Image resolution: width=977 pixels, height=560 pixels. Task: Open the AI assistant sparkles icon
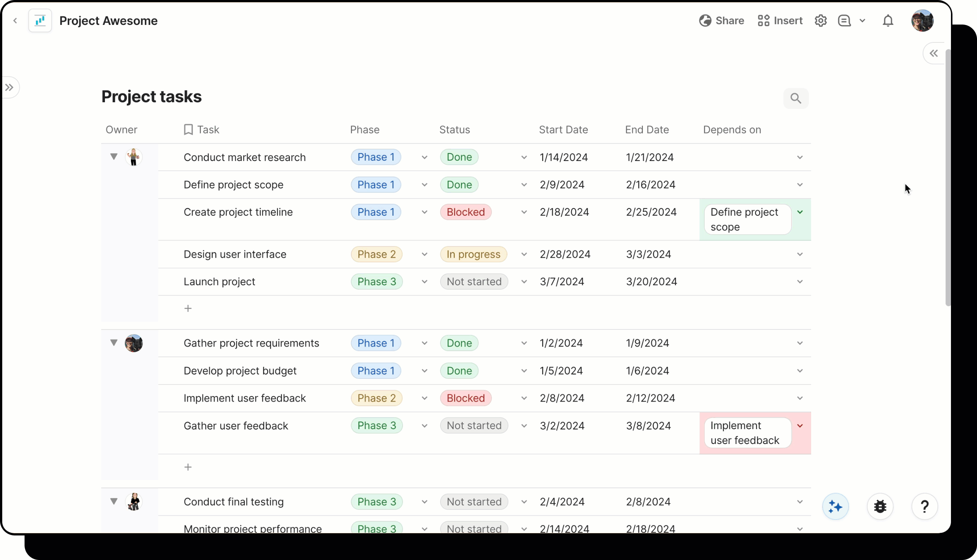click(835, 506)
